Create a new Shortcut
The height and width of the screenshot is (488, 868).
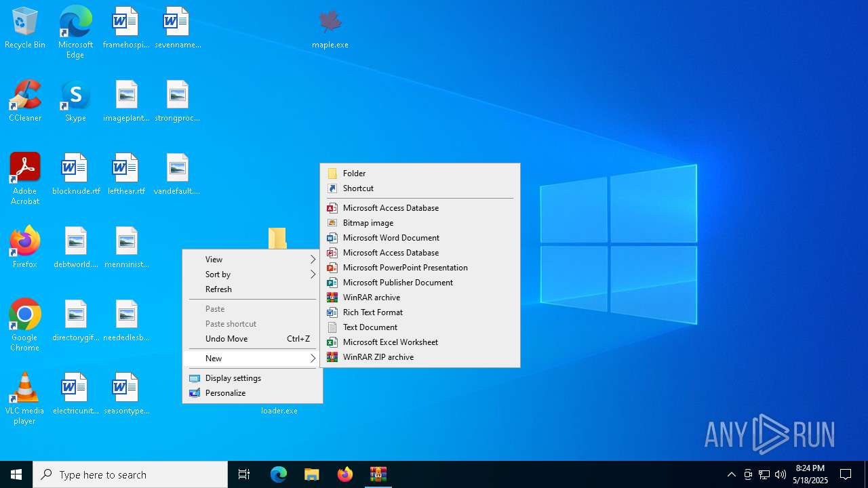420,188
